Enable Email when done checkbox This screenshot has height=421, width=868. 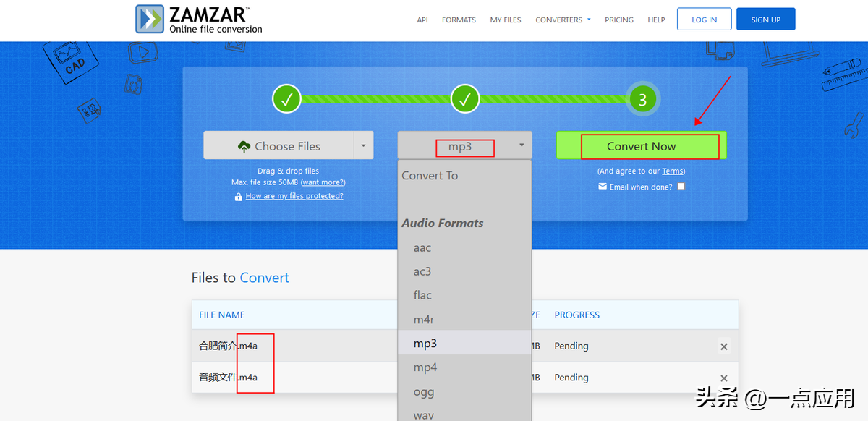[681, 187]
